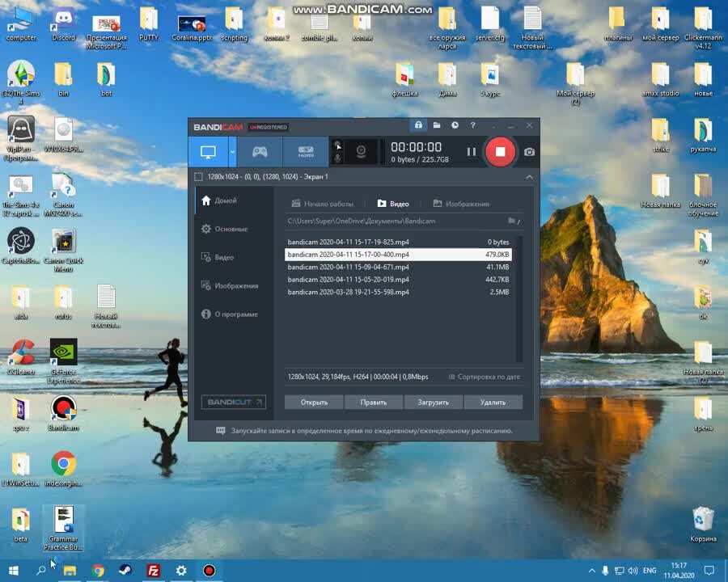The image size is (728, 582).
Task: Open the Windows Start menu
Action: [x=13, y=571]
